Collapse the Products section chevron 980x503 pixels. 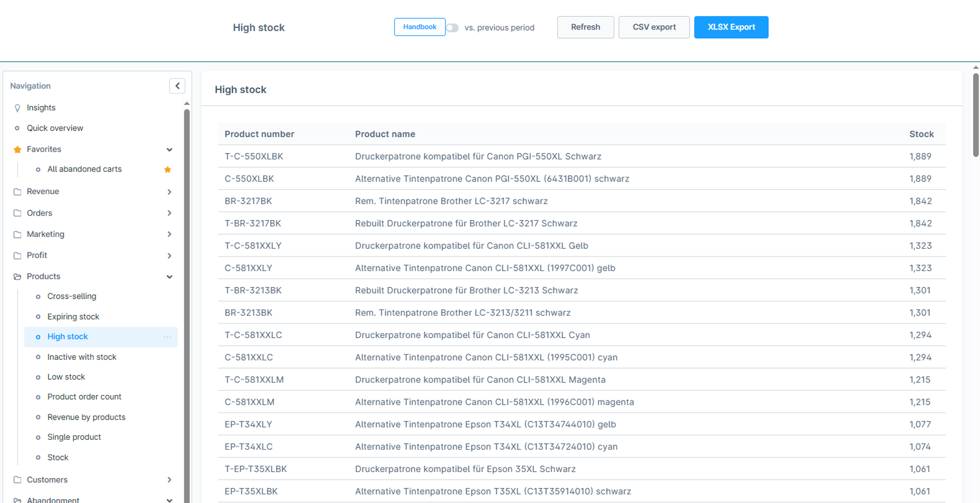click(169, 277)
